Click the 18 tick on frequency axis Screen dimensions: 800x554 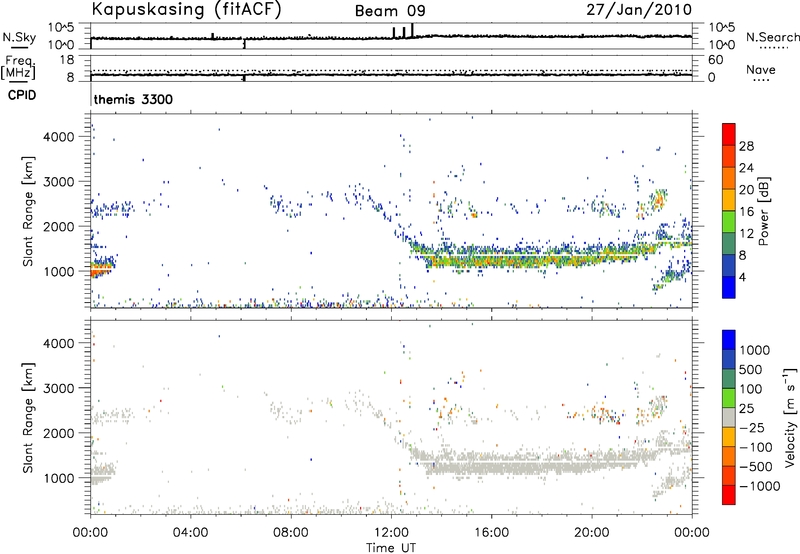[66, 60]
